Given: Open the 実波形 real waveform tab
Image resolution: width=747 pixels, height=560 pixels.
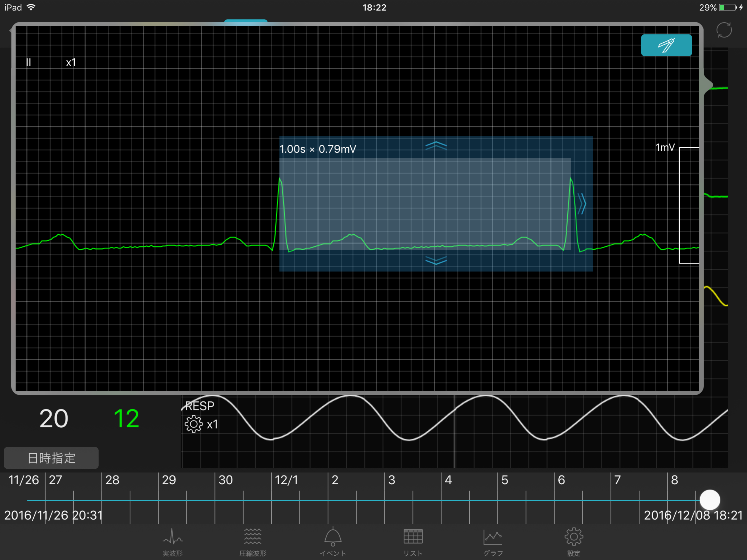Looking at the screenshot, I should click(173, 542).
